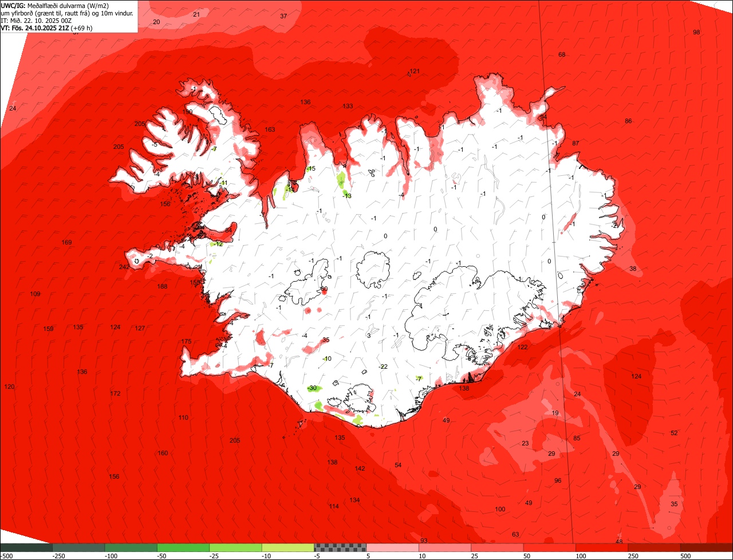This screenshot has width=733, height=560.
Task: Pick the -10 to -5 yellow-green legend swatch
Action: coord(287,547)
